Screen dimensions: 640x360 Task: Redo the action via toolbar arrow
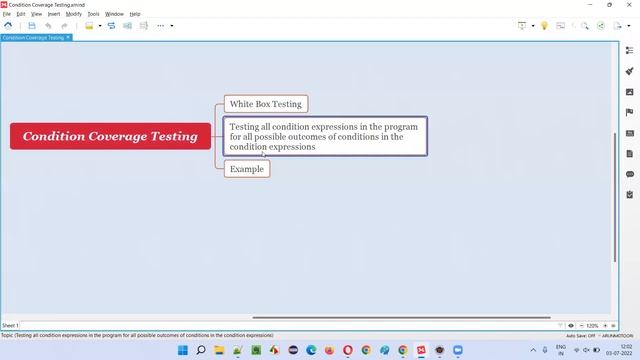coord(64,26)
